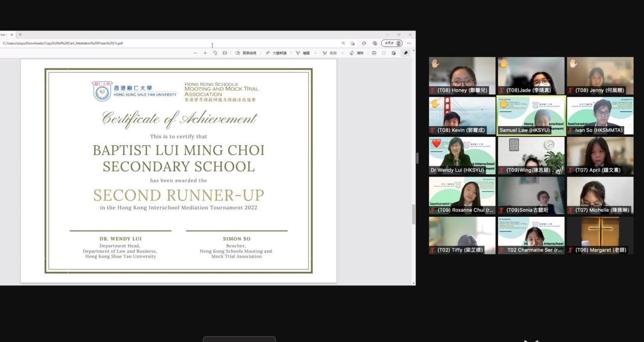
Task: Select Margaret's (T06) video tile
Action: pos(600,235)
